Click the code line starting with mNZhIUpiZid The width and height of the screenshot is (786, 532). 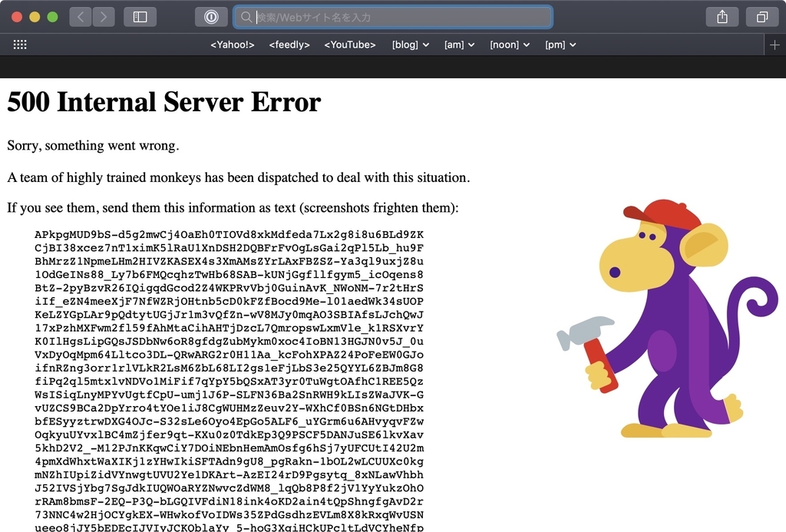(x=229, y=475)
